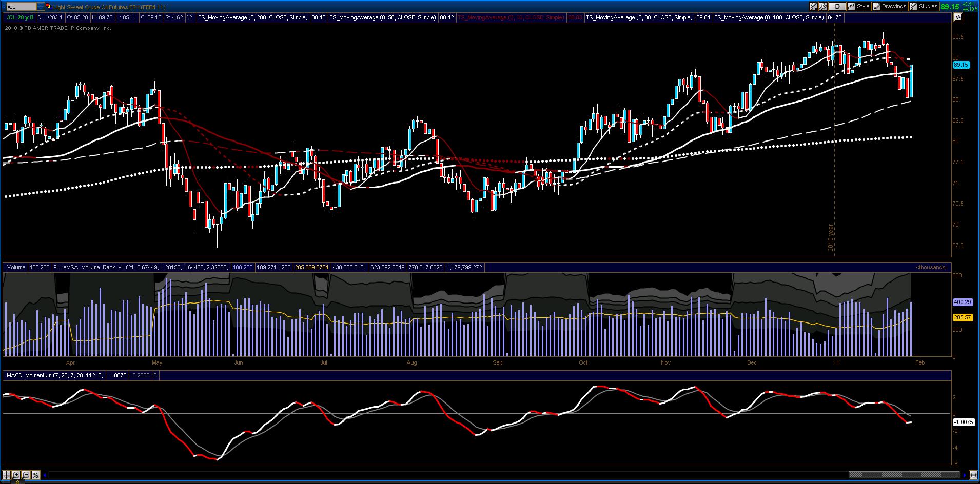
Task: Click the MACD_Momentum study label
Action: pos(55,375)
